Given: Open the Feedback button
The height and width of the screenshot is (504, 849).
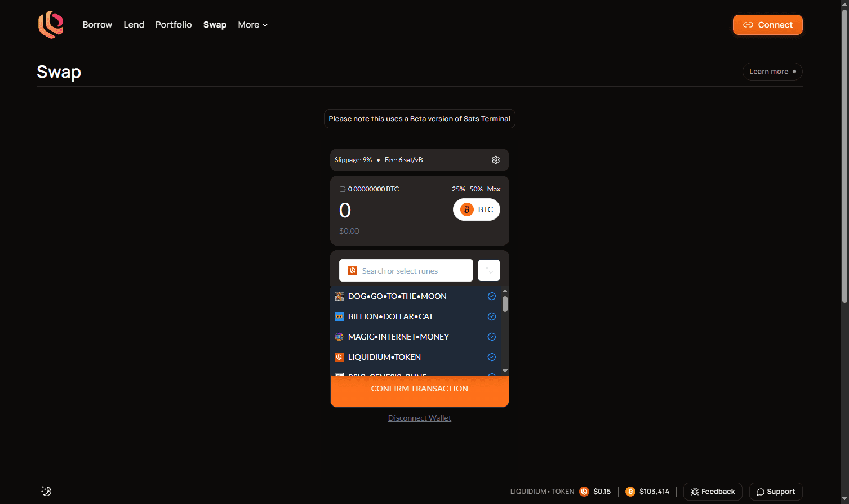Looking at the screenshot, I should (713, 492).
